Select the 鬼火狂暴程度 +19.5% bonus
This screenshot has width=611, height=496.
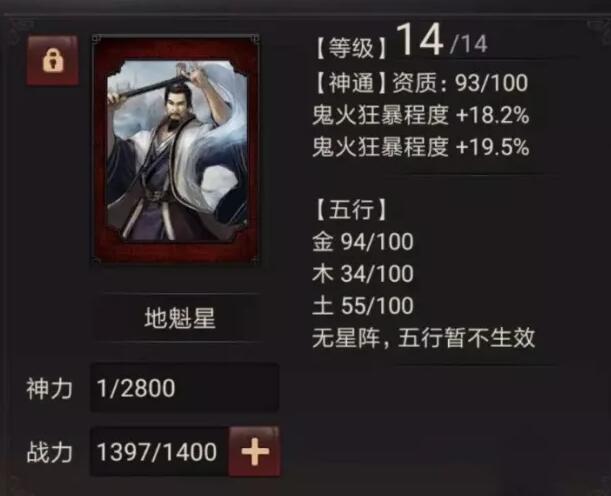tap(421, 147)
